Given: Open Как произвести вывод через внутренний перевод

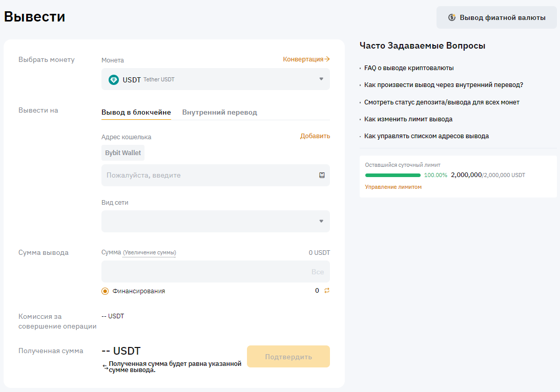Looking at the screenshot, I should coord(444,85).
